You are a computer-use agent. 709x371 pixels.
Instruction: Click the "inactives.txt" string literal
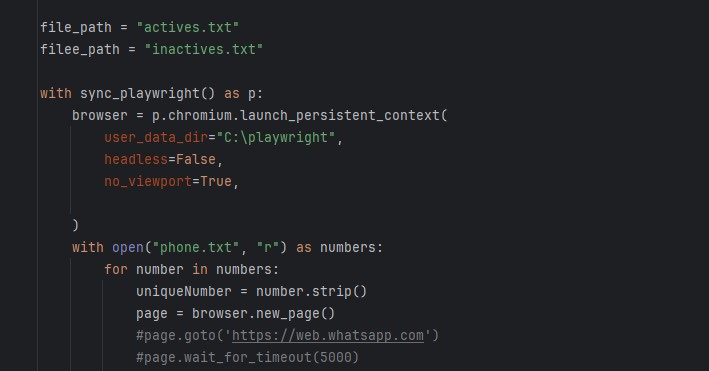tap(203, 49)
